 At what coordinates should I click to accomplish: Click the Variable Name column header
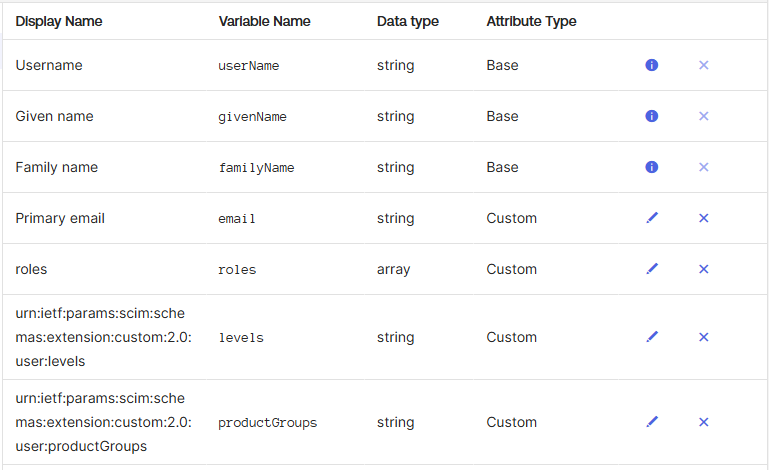click(x=264, y=21)
